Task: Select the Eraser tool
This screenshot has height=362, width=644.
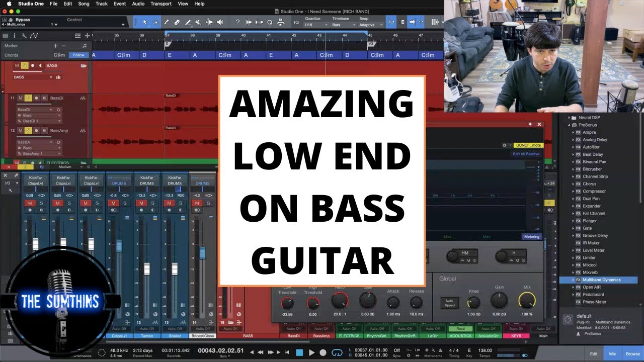Action: point(177,22)
